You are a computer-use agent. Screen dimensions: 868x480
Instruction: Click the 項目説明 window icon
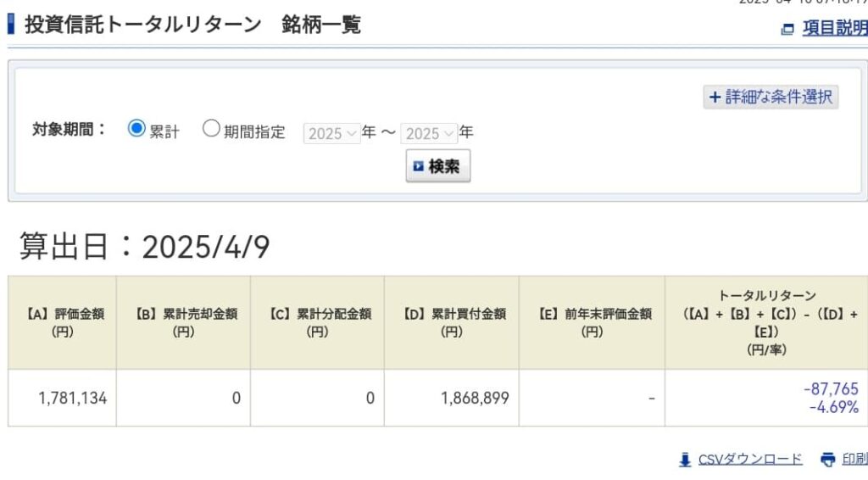click(x=787, y=30)
